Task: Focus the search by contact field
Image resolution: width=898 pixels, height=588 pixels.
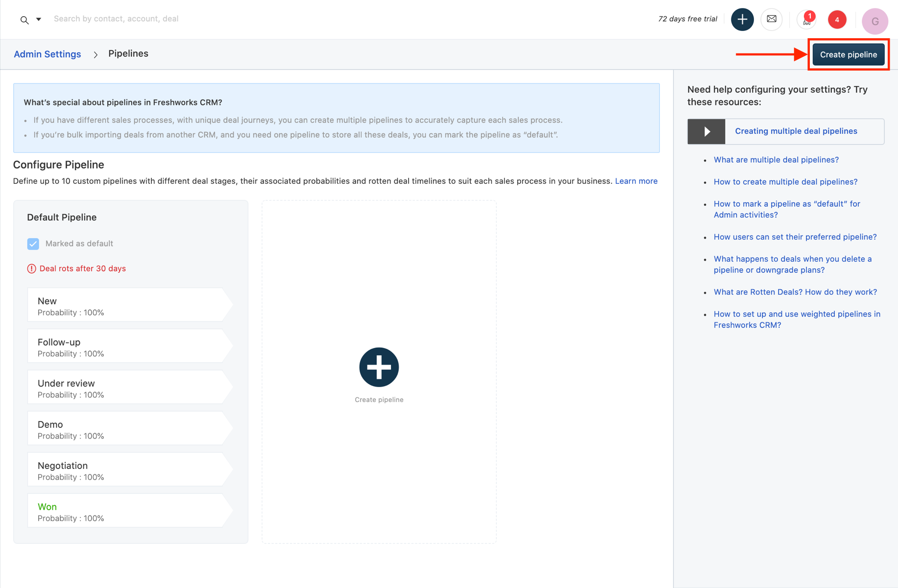Action: tap(116, 19)
